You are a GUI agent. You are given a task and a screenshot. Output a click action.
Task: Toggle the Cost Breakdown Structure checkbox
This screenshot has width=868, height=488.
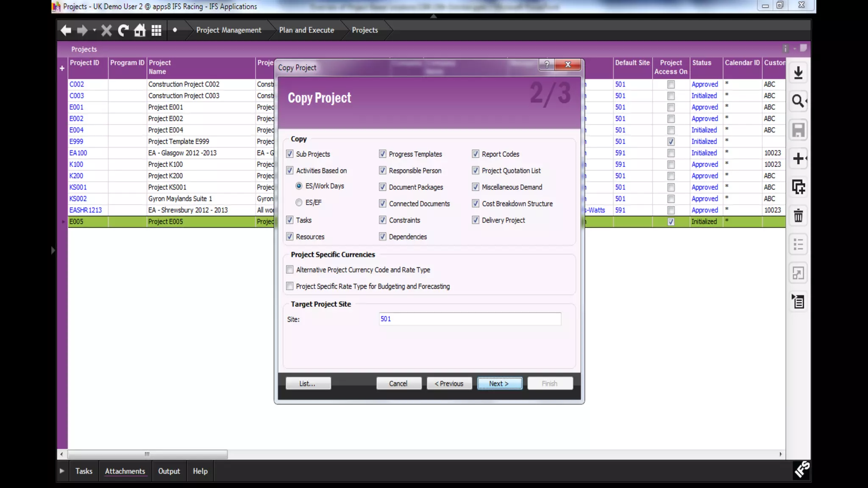coord(476,203)
